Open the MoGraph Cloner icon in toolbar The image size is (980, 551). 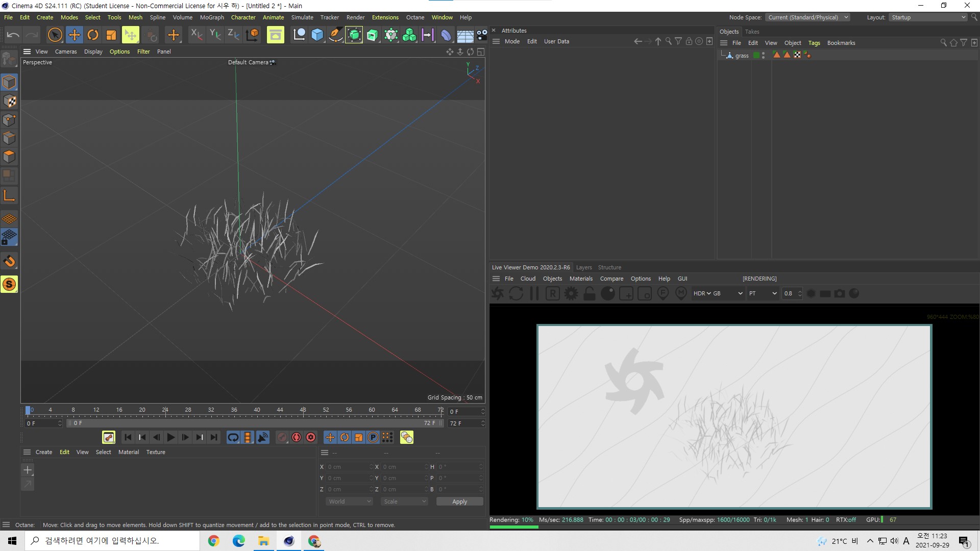[409, 34]
